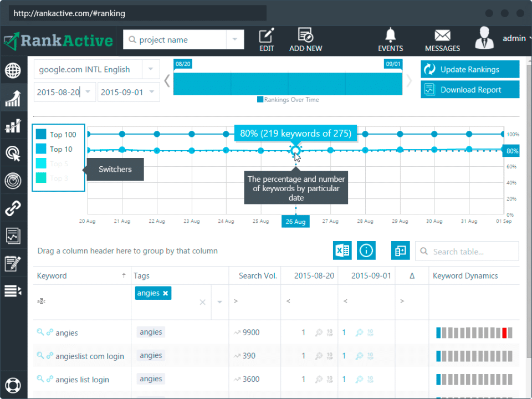Click the 08/20 range start handle

pyautogui.click(x=183, y=64)
